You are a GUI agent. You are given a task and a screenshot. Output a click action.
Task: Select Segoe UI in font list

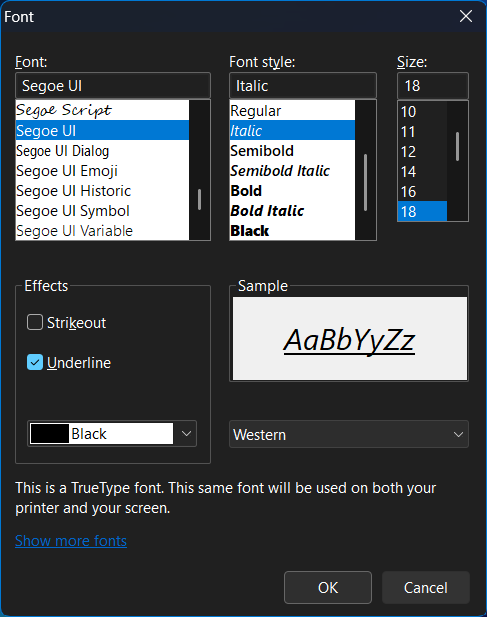(x=102, y=130)
